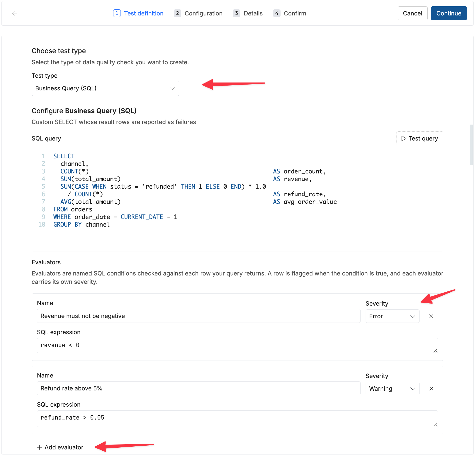
Task: Click the 'revenue < 0' SQL expression box
Action: coord(237,345)
